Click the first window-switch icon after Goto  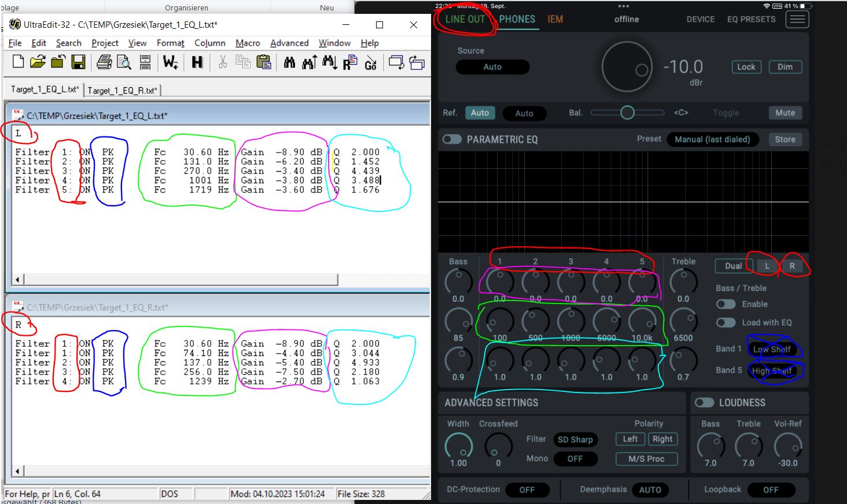396,62
